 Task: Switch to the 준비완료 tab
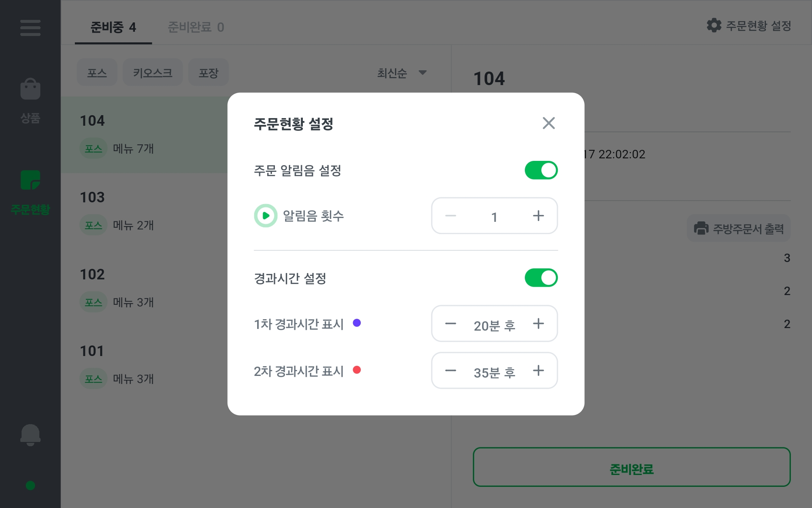[x=196, y=27]
